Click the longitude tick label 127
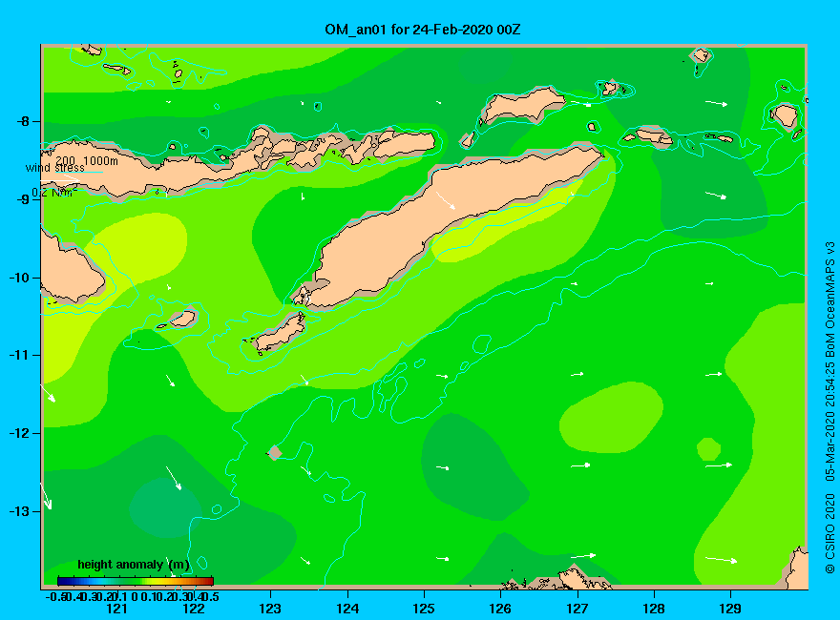840x620 pixels. point(577,609)
